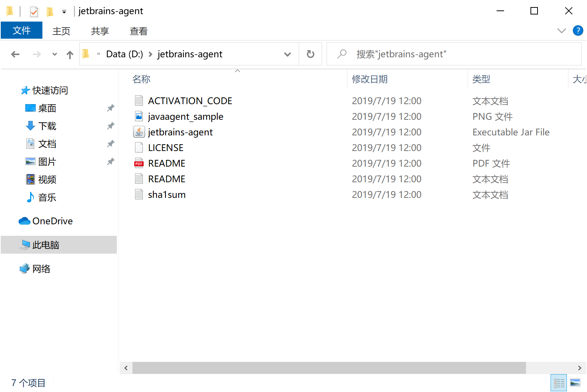This screenshot has height=392, width=587.
Task: Click the scrollbar right arrow
Action: point(580,368)
